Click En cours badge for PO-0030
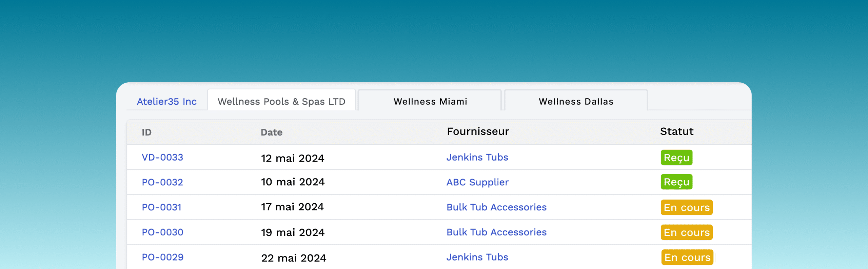 687,233
